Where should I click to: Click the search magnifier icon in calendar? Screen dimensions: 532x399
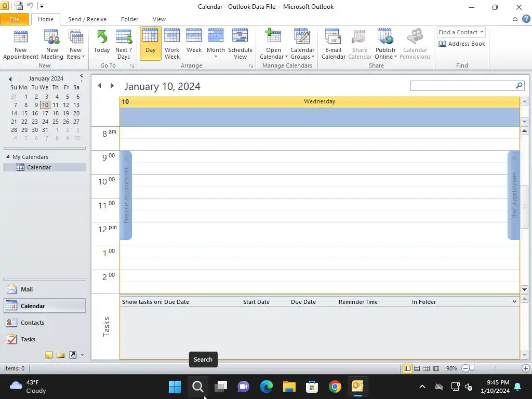[519, 86]
